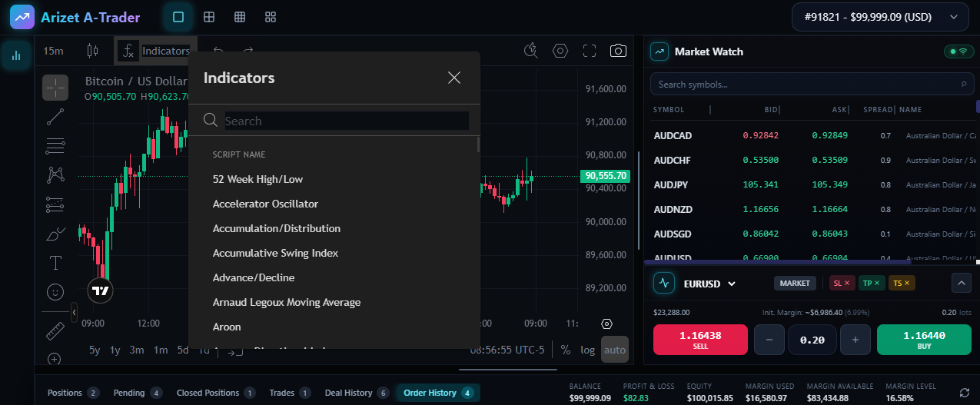The height and width of the screenshot is (405, 980).
Task: Open the chart panel in left sidebar
Action: tap(16, 55)
